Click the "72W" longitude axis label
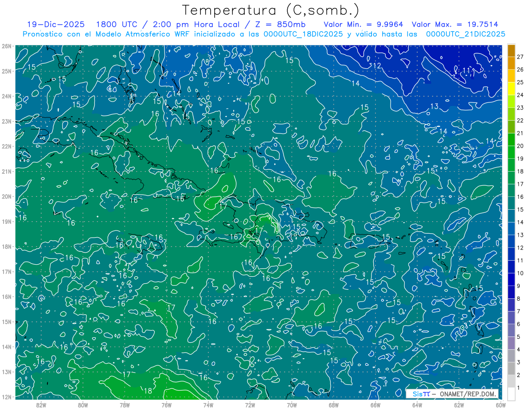 pyautogui.click(x=250, y=404)
